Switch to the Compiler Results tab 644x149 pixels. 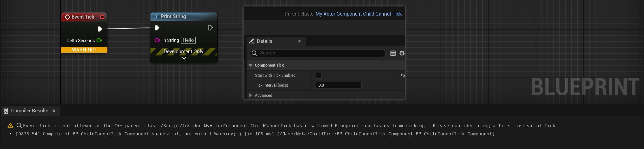(29, 111)
